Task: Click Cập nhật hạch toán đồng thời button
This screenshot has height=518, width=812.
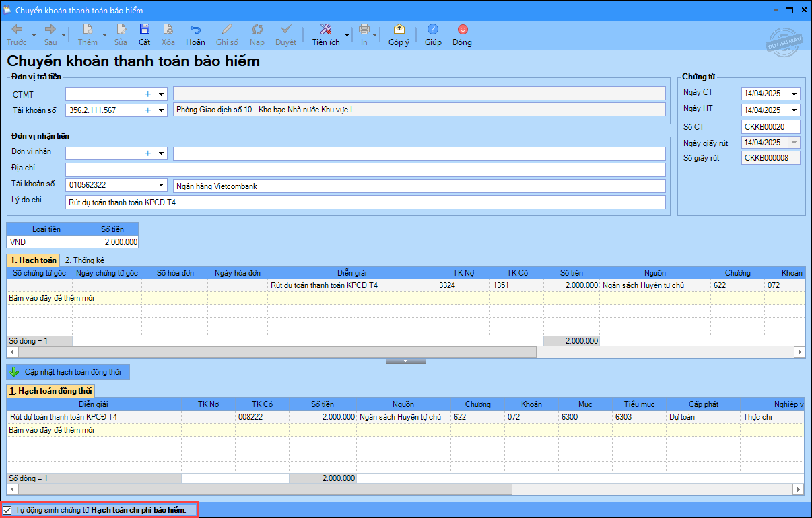Action: 68,371
